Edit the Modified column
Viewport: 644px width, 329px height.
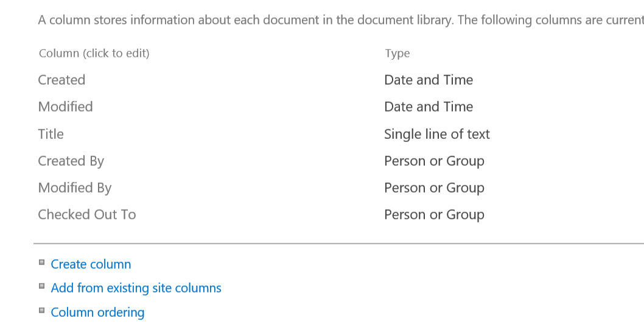click(65, 107)
